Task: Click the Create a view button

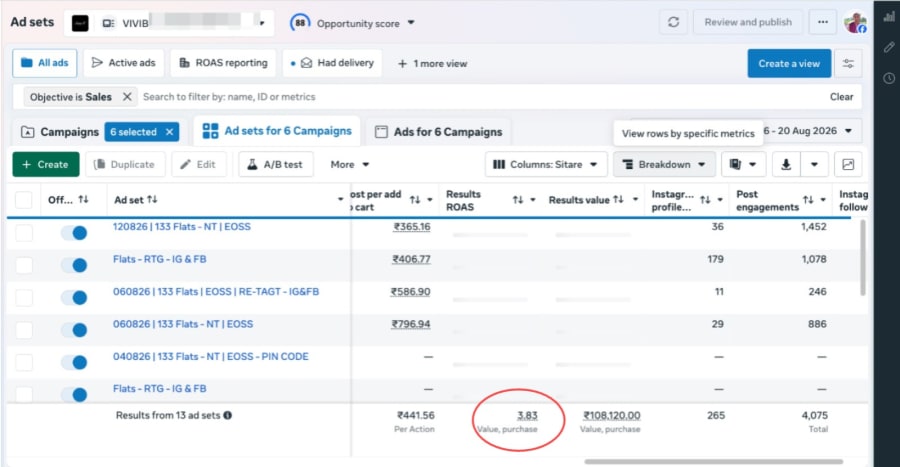Action: 789,64
